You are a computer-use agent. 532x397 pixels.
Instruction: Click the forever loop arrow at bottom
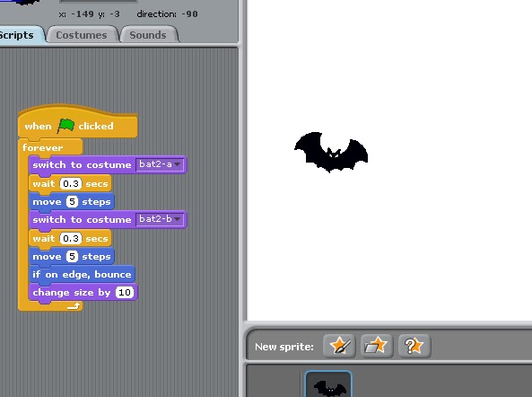[x=74, y=306]
